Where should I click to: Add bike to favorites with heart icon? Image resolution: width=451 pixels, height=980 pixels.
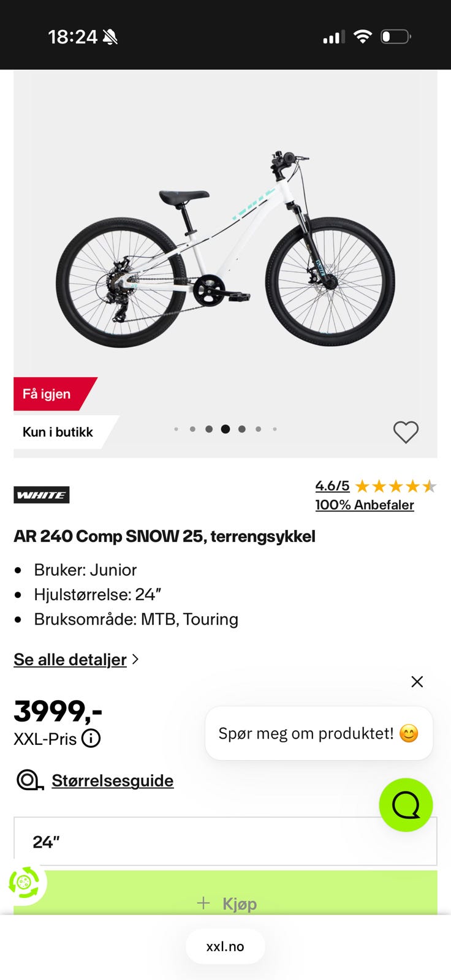pyautogui.click(x=406, y=432)
